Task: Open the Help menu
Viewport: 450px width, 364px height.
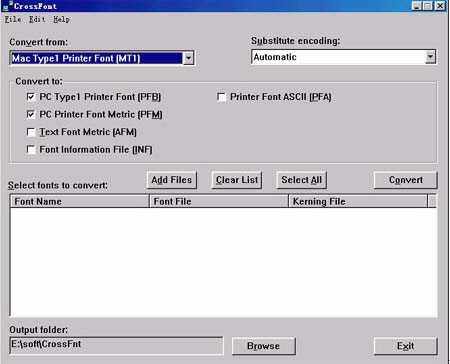Action: (x=61, y=19)
